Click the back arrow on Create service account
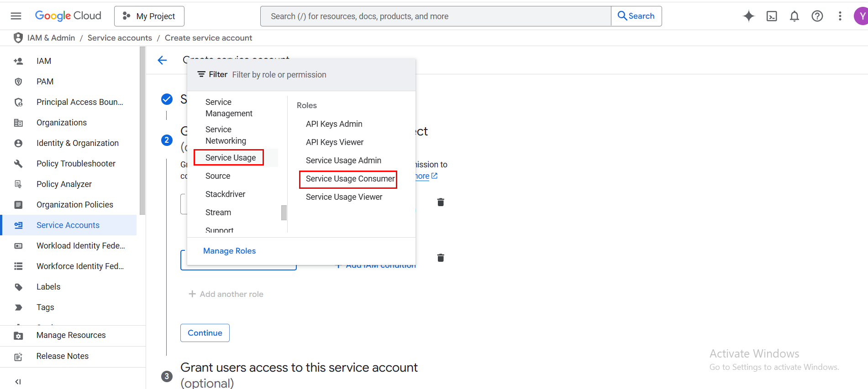Image resolution: width=868 pixels, height=389 pixels. point(162,60)
